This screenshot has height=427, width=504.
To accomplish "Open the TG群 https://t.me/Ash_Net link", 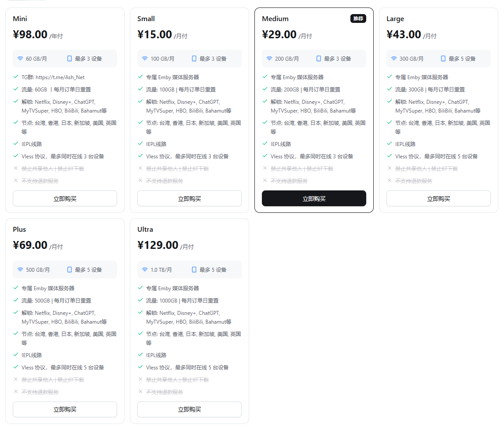I will [60, 77].
